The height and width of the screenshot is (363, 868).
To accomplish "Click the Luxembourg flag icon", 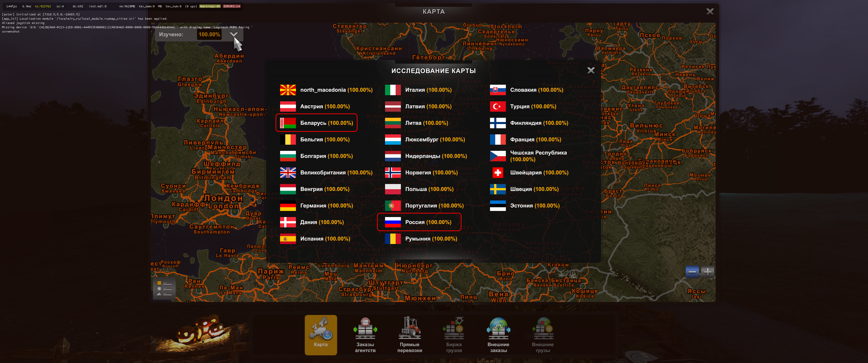I will click(x=393, y=139).
